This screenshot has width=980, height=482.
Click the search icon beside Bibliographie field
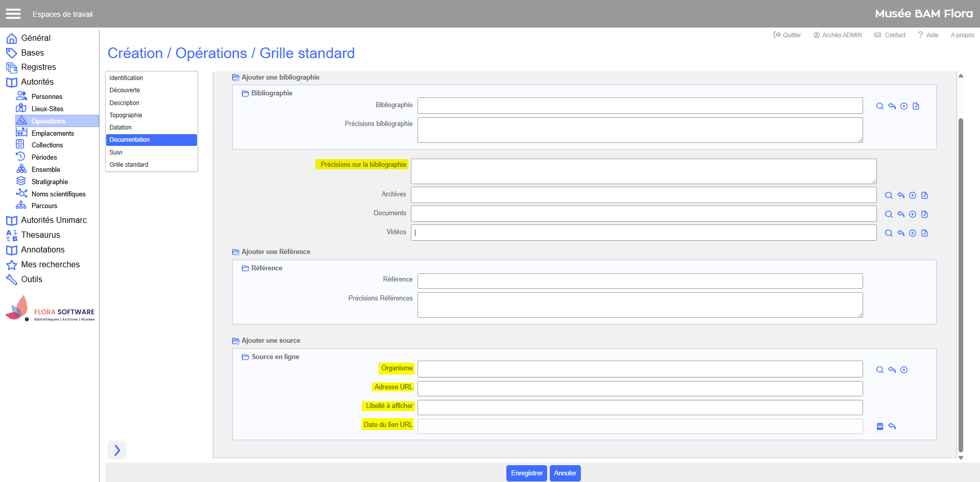click(x=879, y=106)
